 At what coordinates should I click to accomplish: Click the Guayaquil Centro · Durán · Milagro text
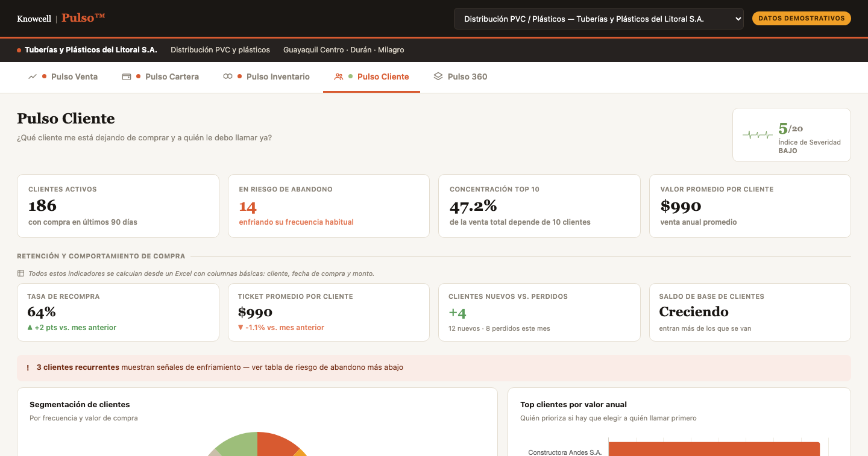pyautogui.click(x=344, y=50)
